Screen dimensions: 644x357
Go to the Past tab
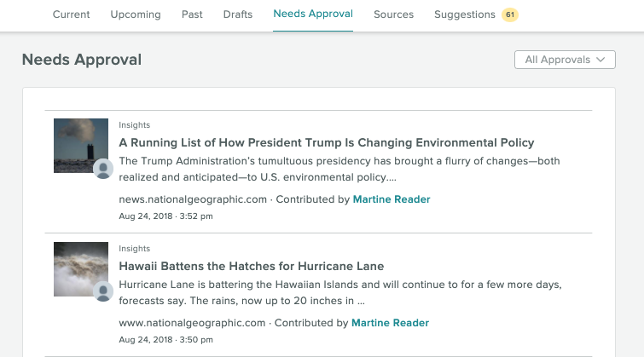192,14
